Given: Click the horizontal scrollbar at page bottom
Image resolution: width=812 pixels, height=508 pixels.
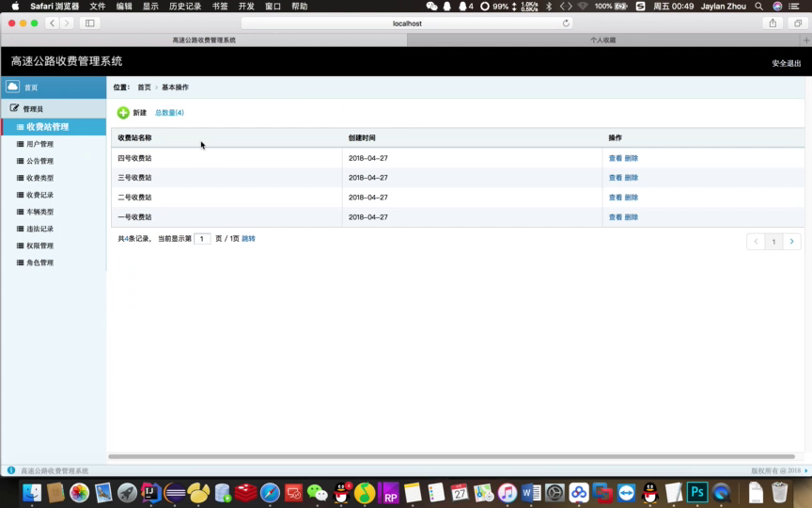Looking at the screenshot, I should 451,456.
